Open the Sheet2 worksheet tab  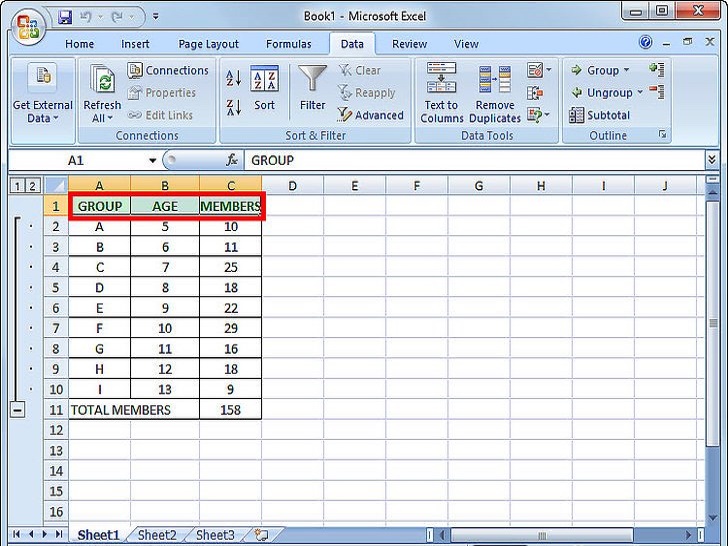coord(156,535)
